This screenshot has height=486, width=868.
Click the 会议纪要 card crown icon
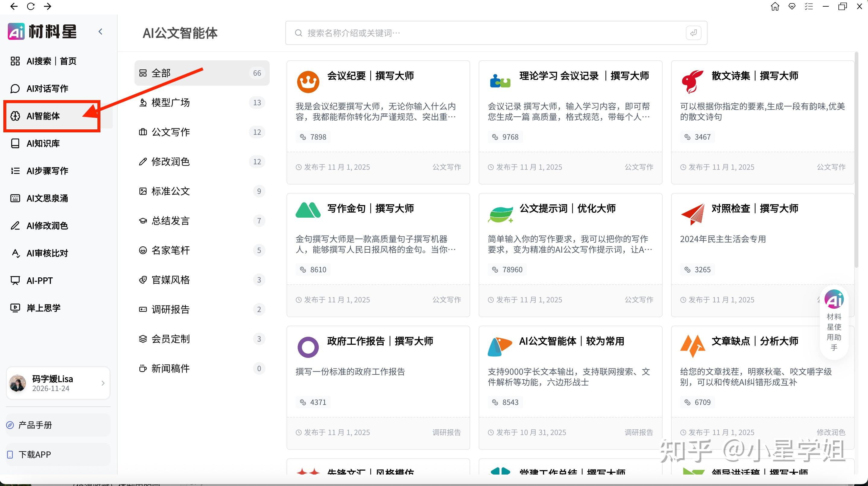pos(308,82)
